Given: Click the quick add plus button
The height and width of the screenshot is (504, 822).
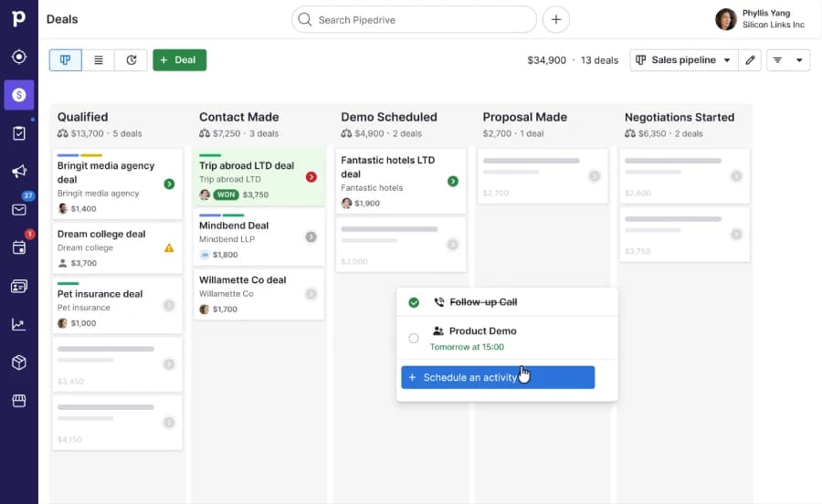Looking at the screenshot, I should click(x=555, y=20).
